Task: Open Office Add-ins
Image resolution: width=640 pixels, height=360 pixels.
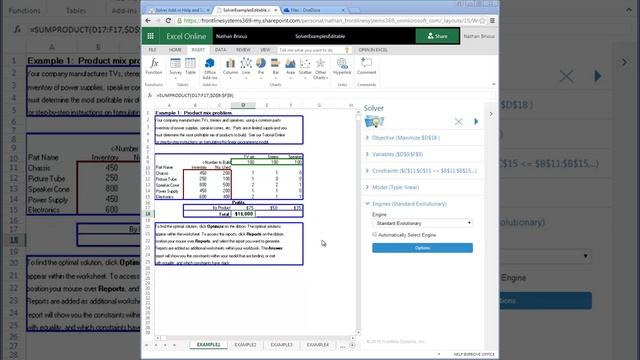Action: [210, 69]
